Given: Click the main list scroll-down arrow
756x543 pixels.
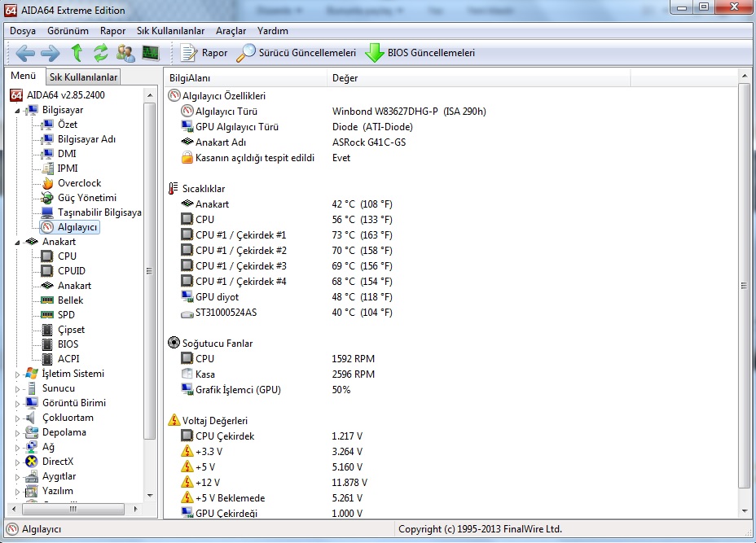Looking at the screenshot, I should point(745,511).
